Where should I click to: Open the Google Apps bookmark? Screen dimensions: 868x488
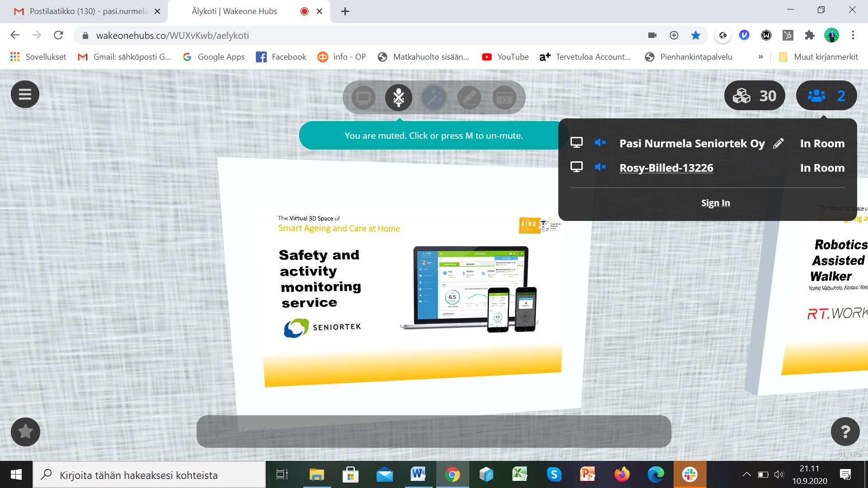pyautogui.click(x=213, y=57)
